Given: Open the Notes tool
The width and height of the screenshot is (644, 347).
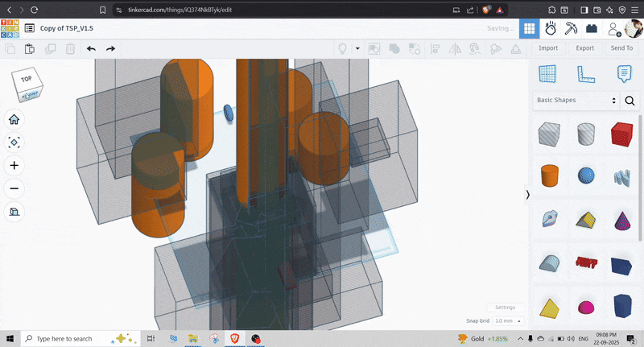Looking at the screenshot, I should click(623, 74).
